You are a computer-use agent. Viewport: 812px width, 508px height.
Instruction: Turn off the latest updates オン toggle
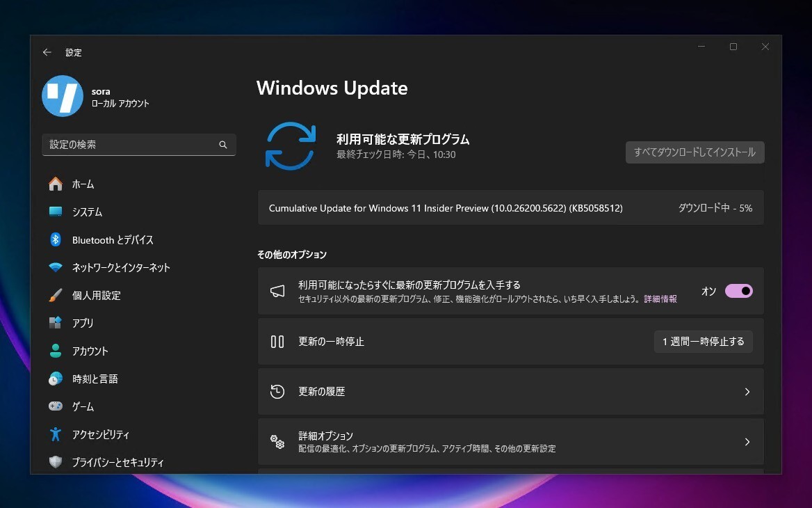(x=738, y=291)
